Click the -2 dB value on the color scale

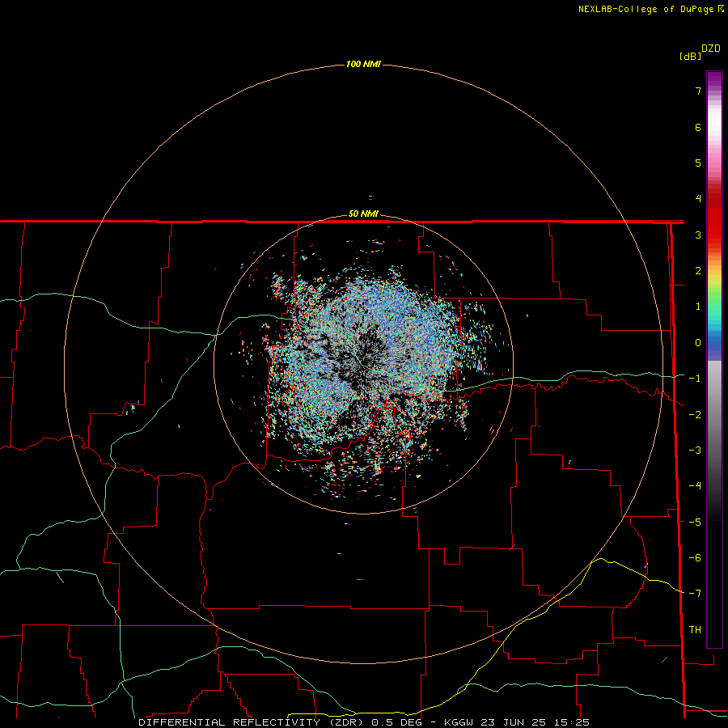tap(695, 415)
